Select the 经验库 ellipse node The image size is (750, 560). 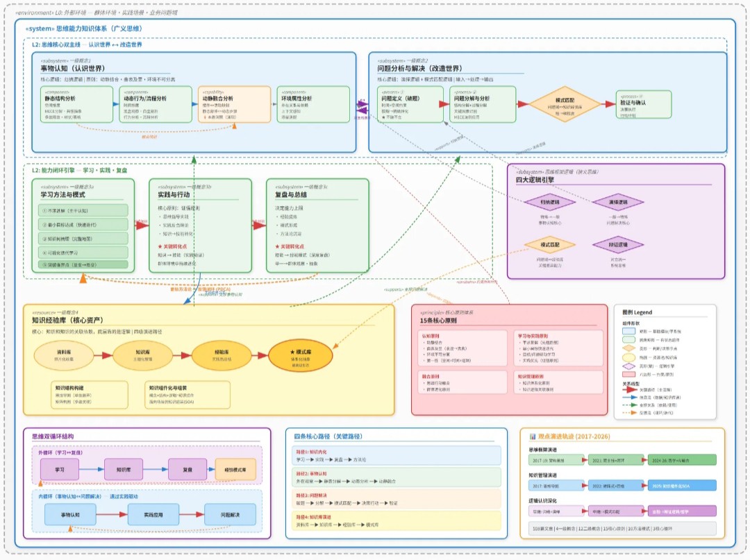pyautogui.click(x=222, y=355)
